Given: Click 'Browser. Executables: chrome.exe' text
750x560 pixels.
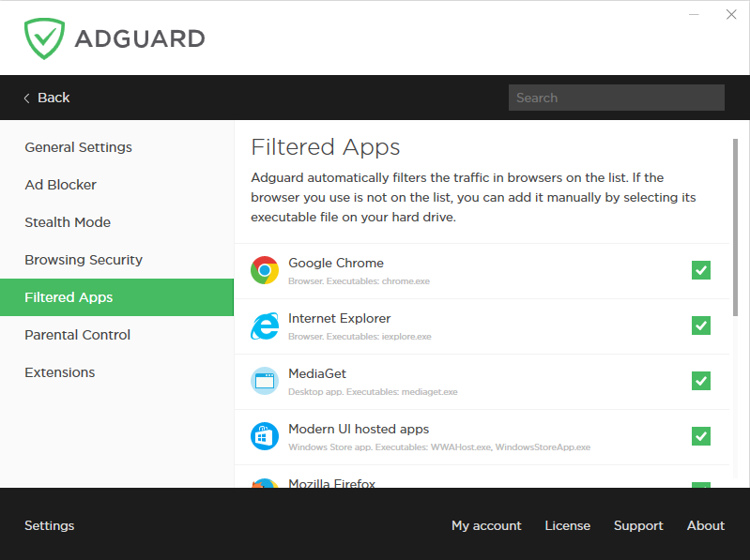Looking at the screenshot, I should (359, 281).
